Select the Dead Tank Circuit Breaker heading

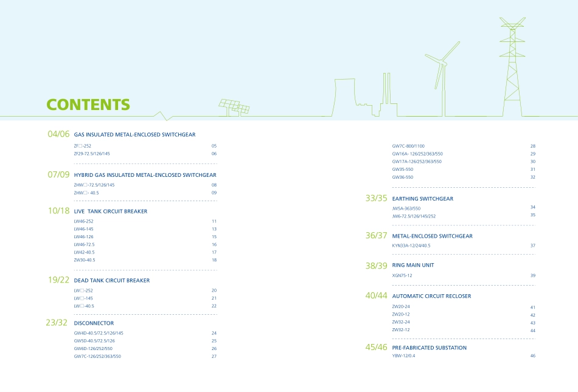coord(111,281)
